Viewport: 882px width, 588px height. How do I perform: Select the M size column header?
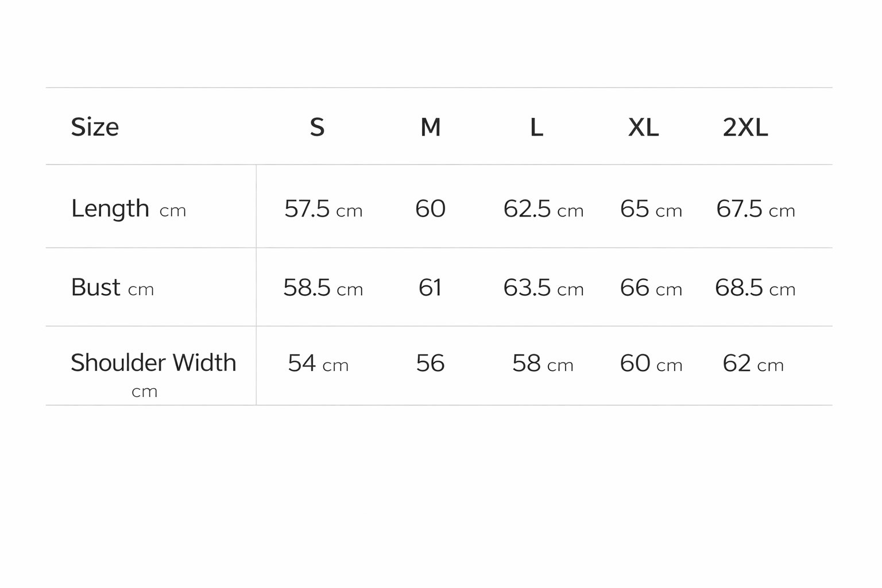pyautogui.click(x=431, y=127)
